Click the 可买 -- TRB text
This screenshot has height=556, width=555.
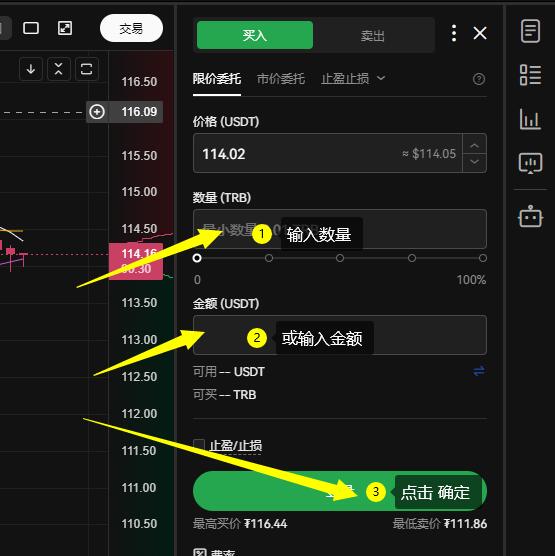[224, 394]
